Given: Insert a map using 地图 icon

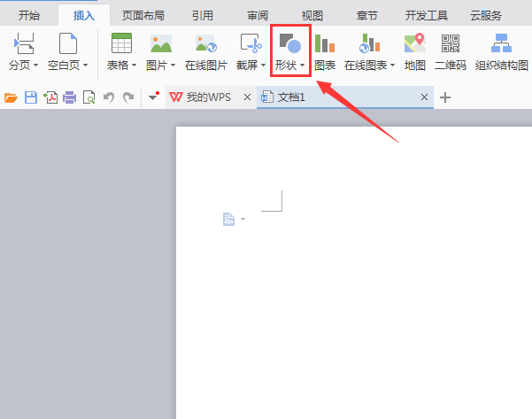Looking at the screenshot, I should click(x=414, y=43).
